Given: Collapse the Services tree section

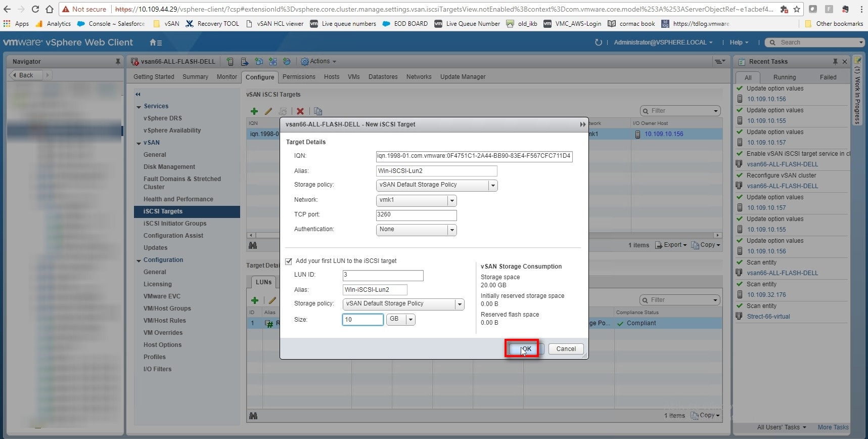Looking at the screenshot, I should click(x=139, y=107).
